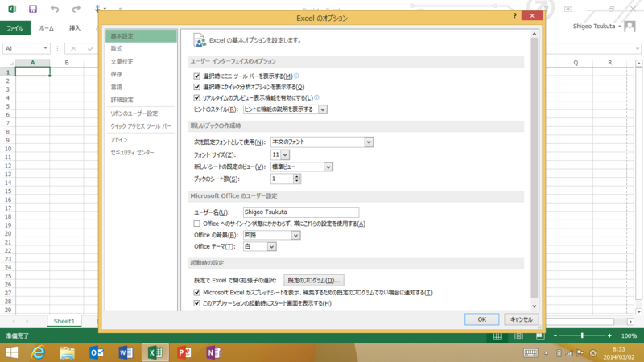Switch to Page Break Preview in the status bar
This screenshot has width=644, height=362.
540,336
